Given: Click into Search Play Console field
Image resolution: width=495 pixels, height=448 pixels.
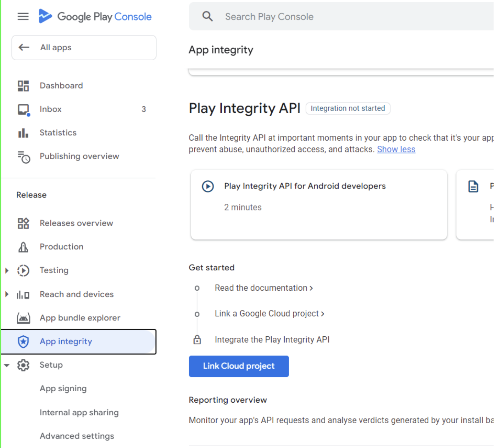Looking at the screenshot, I should [319, 17].
